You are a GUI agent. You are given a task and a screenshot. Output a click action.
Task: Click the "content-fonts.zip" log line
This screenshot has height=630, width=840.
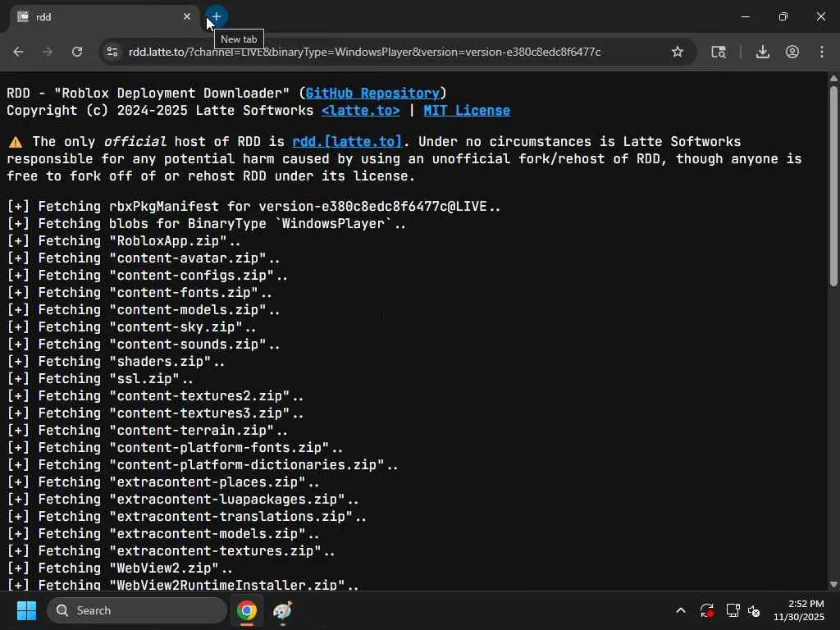coord(139,293)
